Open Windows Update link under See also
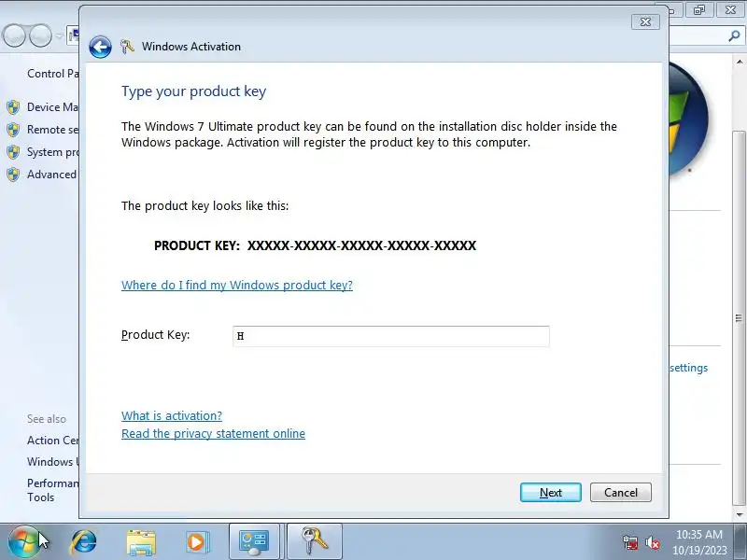The image size is (747, 560). [x=52, y=462]
